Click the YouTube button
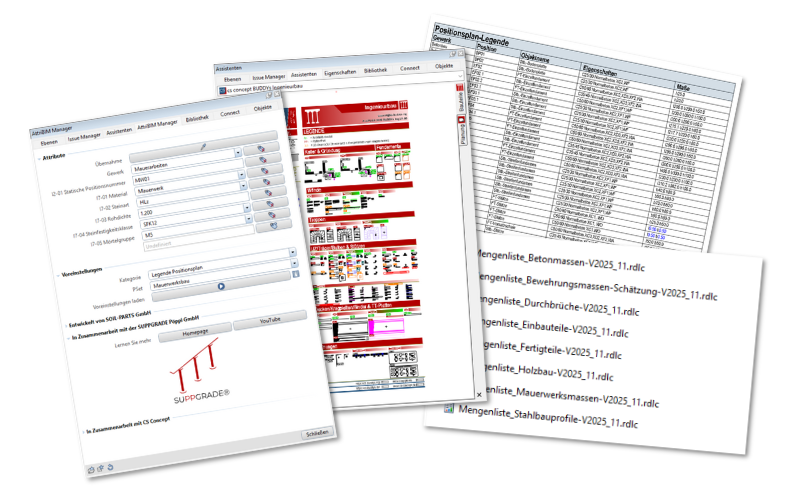 270,319
